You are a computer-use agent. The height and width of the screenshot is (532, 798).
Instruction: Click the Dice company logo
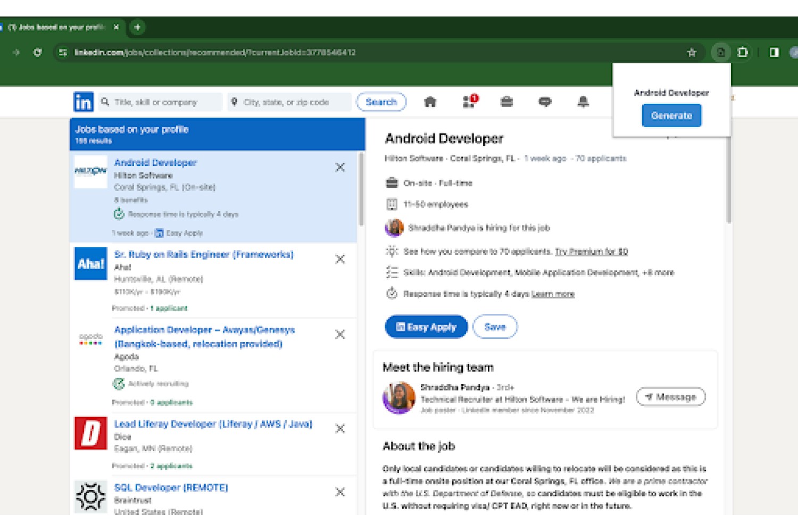pos(90,433)
